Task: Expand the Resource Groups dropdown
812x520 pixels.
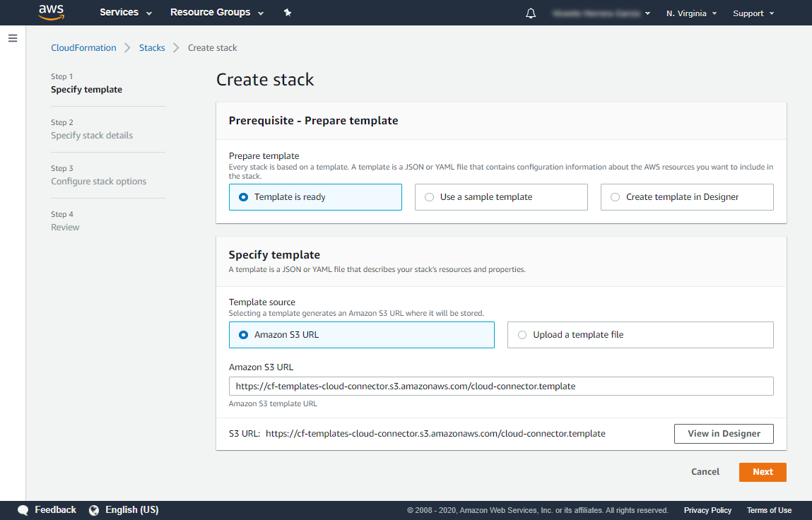Action: click(217, 13)
